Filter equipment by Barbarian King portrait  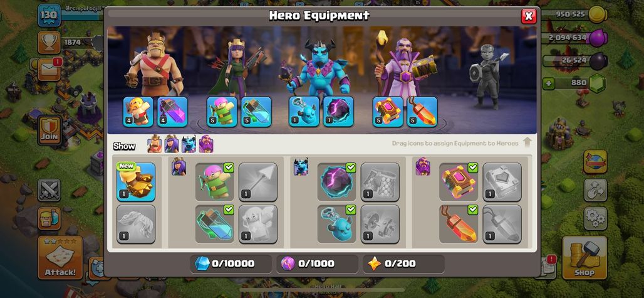pos(155,144)
